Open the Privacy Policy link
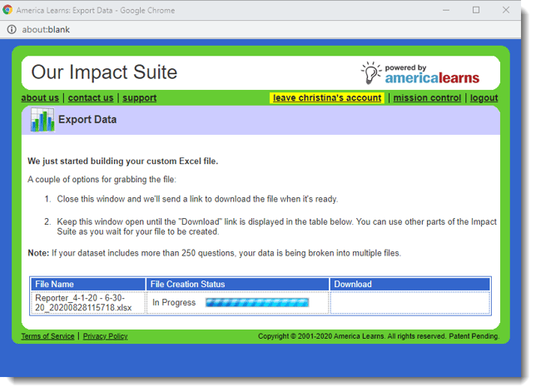This screenshot has width=536, height=392. [105, 336]
